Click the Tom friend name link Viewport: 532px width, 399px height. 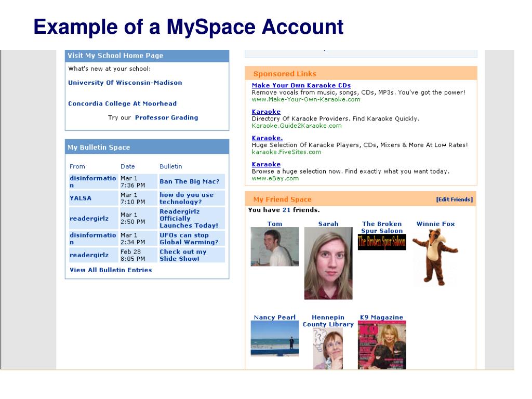(x=274, y=224)
